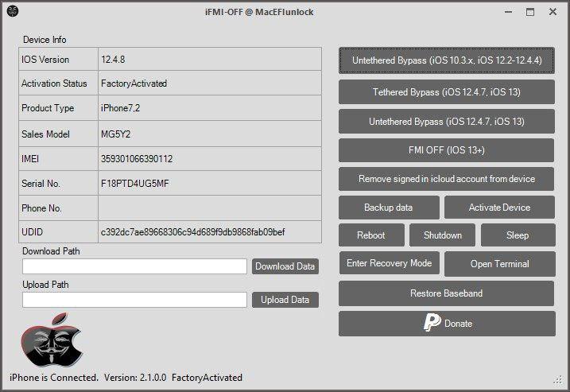Click the Product Type label cell
Screen dimensions: 570x392
(x=59, y=108)
